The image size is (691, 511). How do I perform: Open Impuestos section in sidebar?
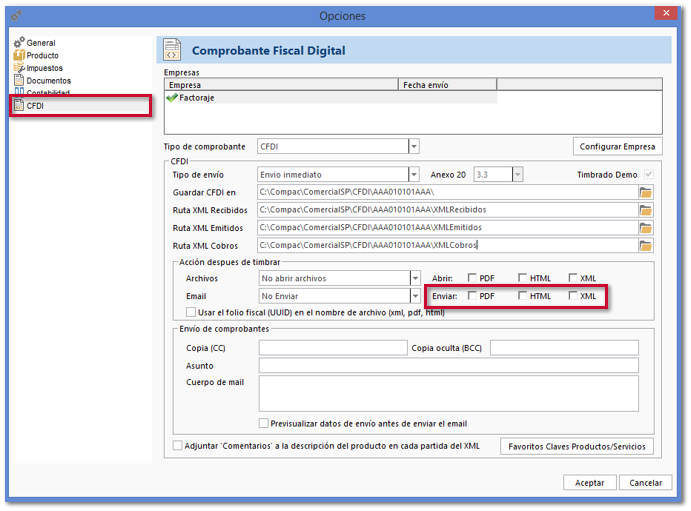(x=44, y=68)
